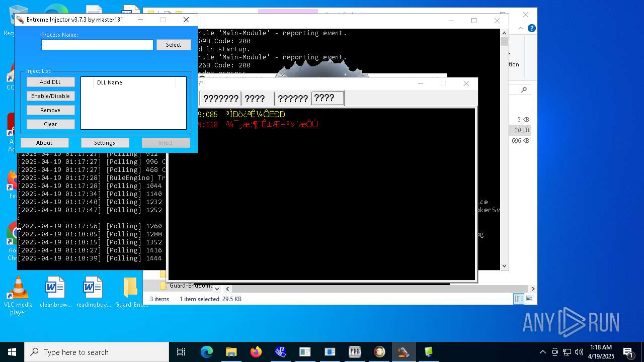
Task: Click the taskbar search box
Action: 97,352
